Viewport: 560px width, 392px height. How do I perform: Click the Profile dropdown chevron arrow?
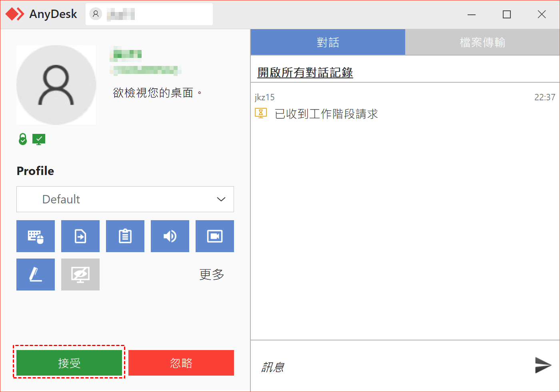tap(221, 199)
